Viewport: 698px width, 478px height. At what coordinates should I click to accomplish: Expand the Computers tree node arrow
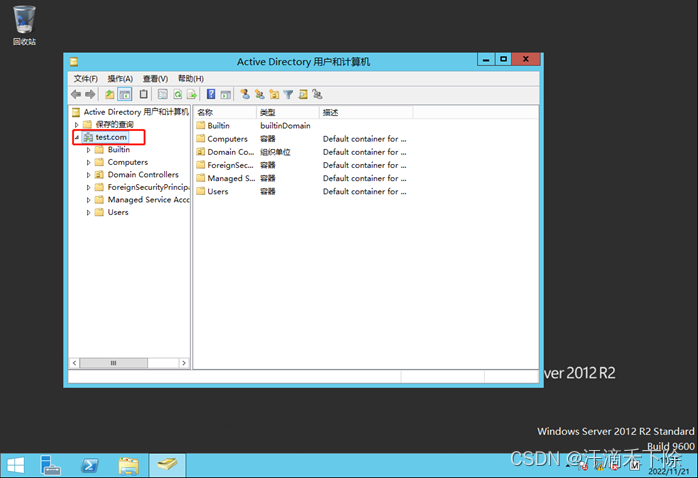tap(88, 162)
